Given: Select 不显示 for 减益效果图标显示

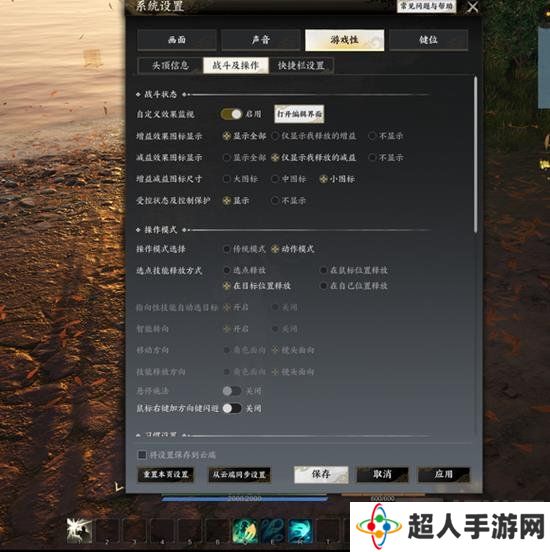Looking at the screenshot, I should [386, 157].
